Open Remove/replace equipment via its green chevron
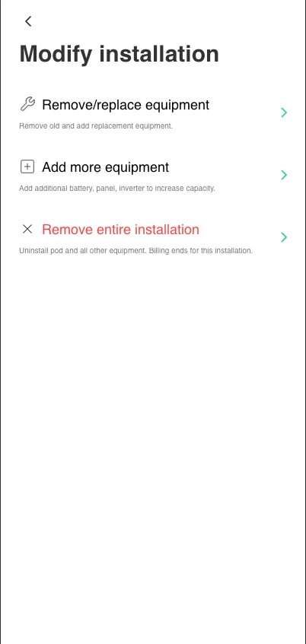The height and width of the screenshot is (644, 306). (284, 113)
